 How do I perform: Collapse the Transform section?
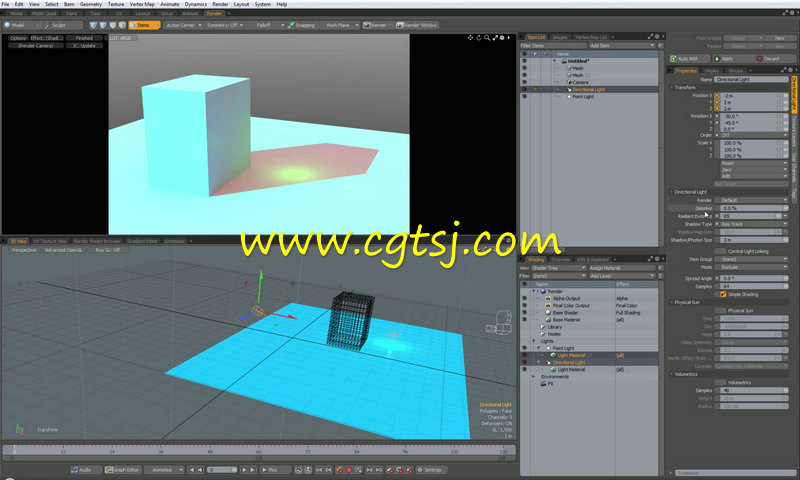pos(672,87)
